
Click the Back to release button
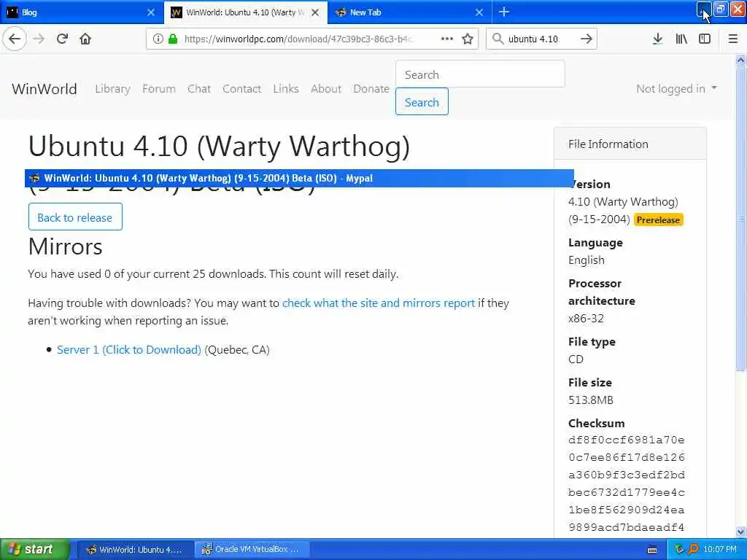[75, 217]
